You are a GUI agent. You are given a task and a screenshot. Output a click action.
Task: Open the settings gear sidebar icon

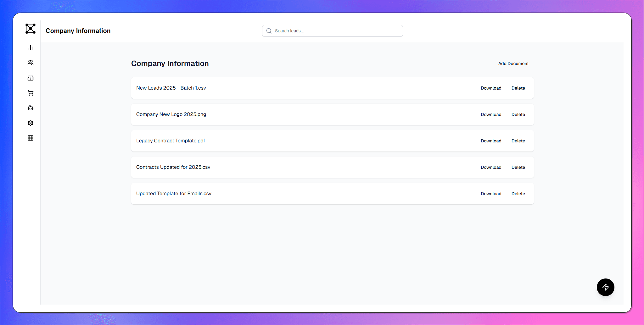pyautogui.click(x=31, y=123)
